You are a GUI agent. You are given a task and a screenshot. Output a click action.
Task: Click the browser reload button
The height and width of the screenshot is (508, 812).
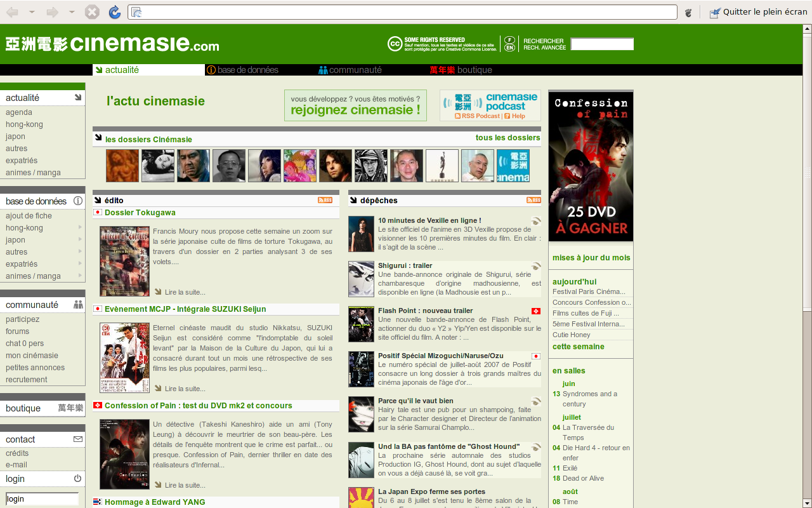114,12
